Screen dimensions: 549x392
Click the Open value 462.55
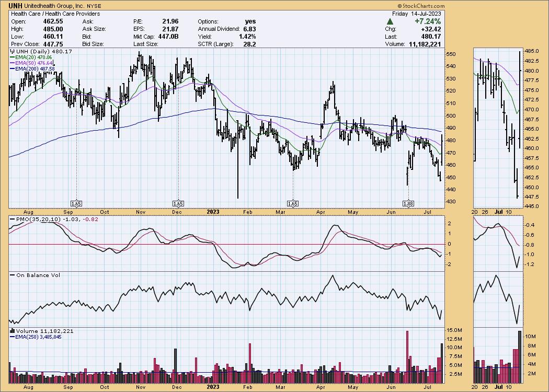(53, 21)
